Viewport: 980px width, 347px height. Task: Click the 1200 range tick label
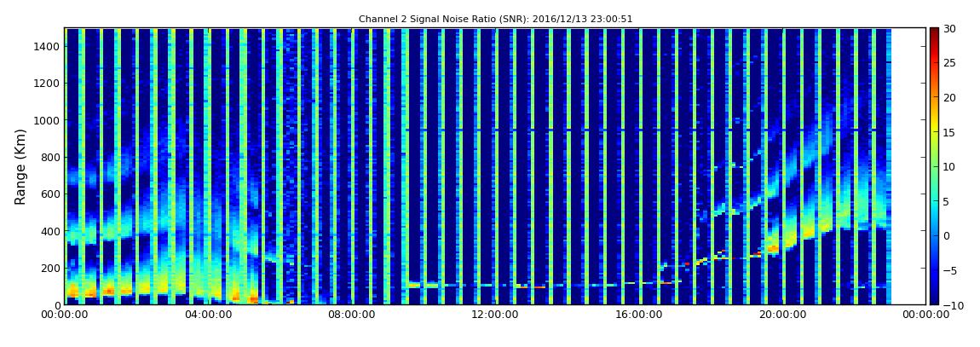click(48, 84)
